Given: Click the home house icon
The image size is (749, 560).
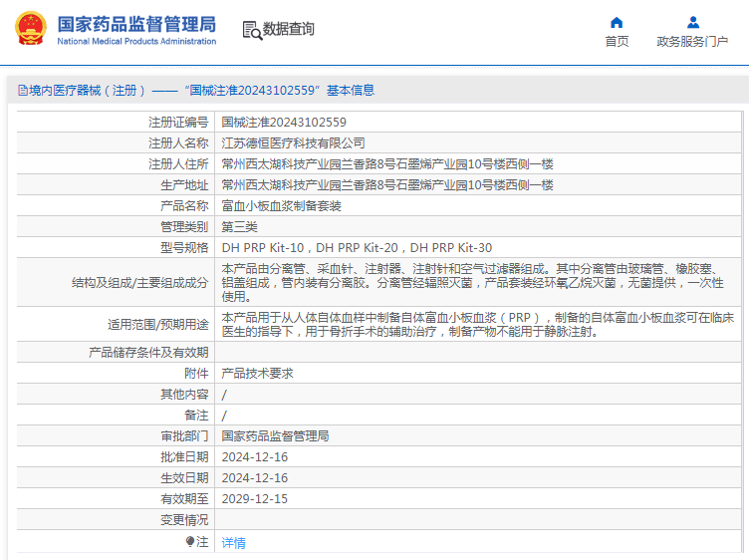Looking at the screenshot, I should [617, 23].
